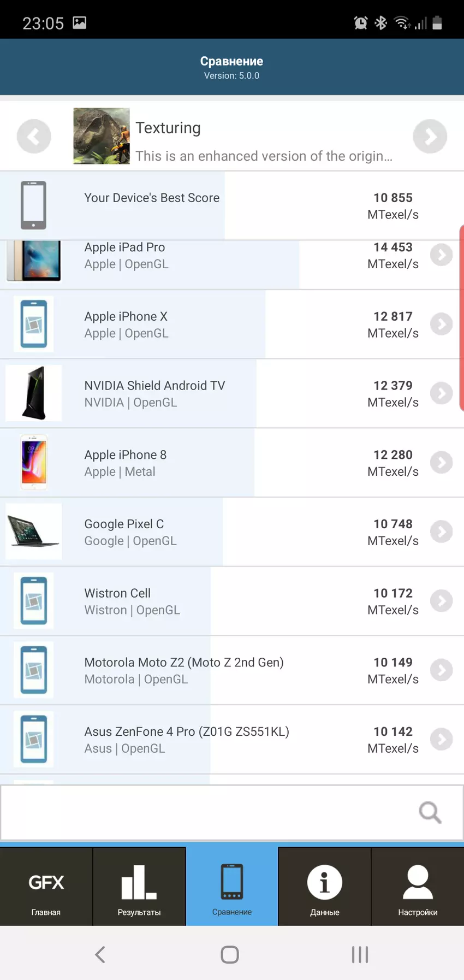Open the Настройки profile tab

pos(418,887)
